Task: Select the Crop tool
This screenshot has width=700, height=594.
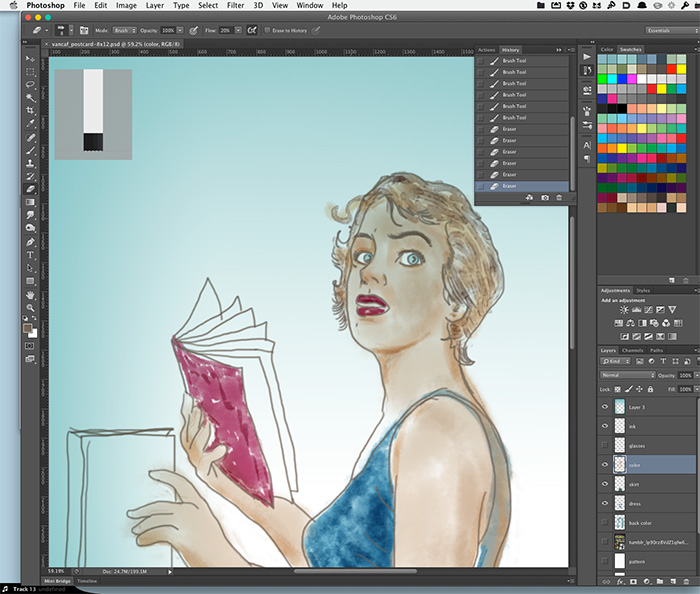Action: point(30,110)
